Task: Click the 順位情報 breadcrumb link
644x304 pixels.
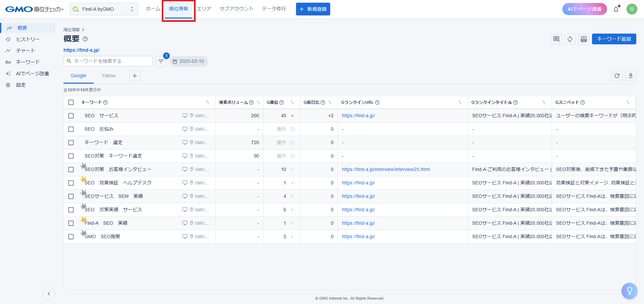Action: pyautogui.click(x=72, y=30)
